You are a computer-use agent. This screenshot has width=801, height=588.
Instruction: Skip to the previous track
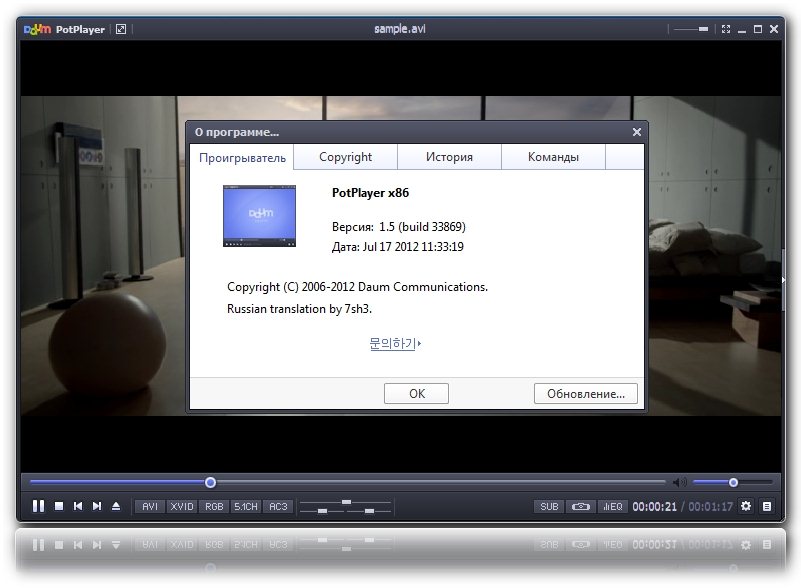coord(78,507)
